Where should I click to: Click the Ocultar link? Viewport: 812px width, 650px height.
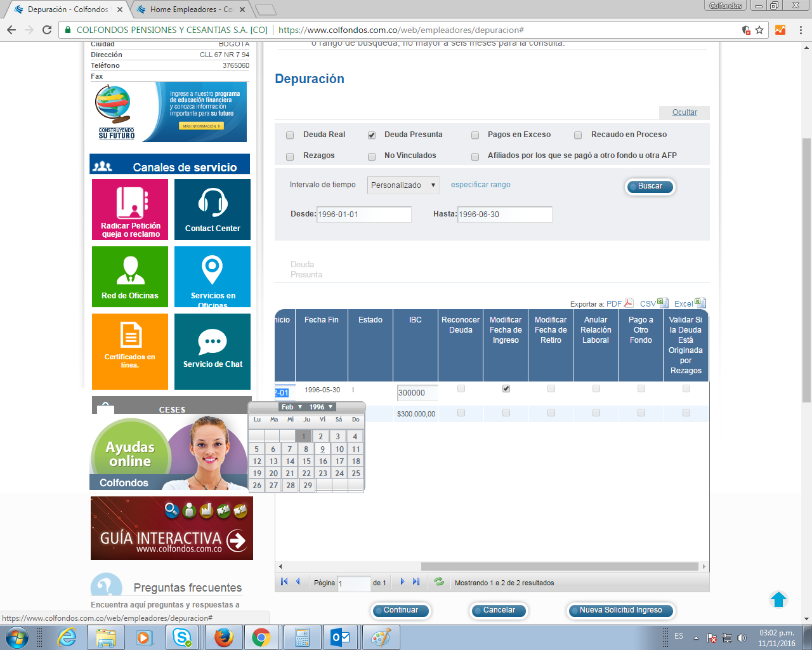tap(684, 112)
